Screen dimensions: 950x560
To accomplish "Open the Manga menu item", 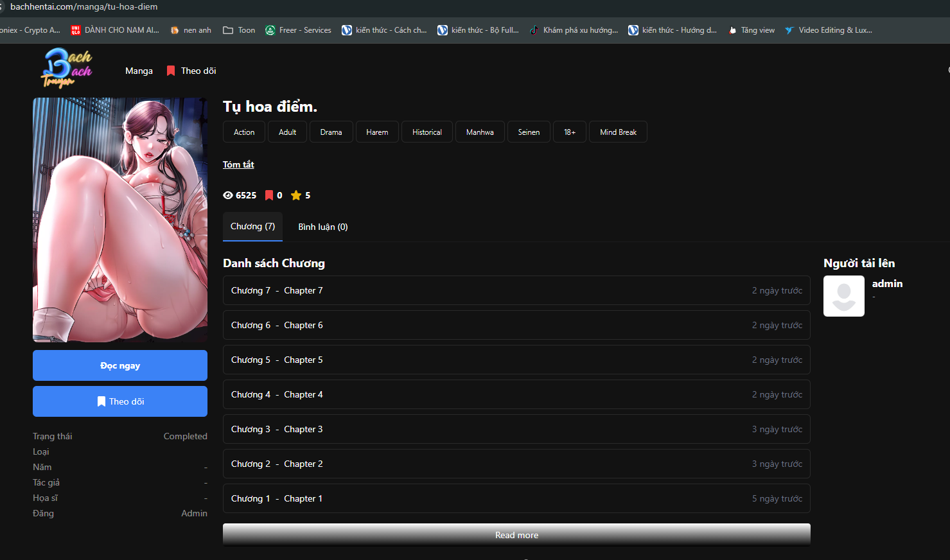I will [x=139, y=71].
